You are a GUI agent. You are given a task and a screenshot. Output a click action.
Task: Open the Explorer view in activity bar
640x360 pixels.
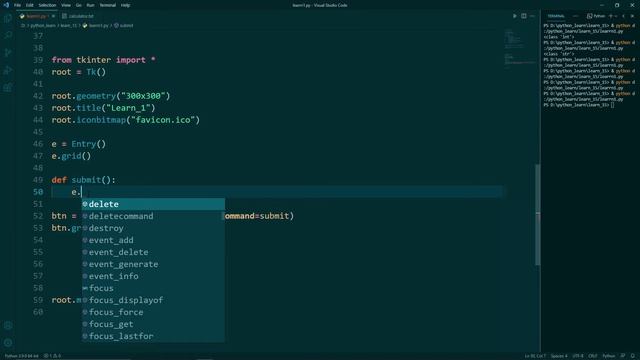(x=8, y=19)
